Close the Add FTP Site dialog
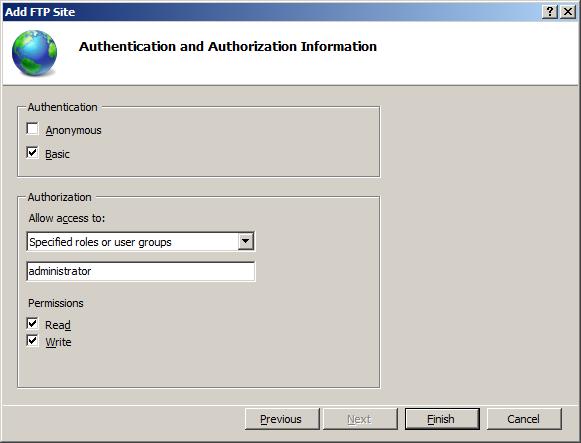Screen dimensions: 581x443 tap(568, 12)
